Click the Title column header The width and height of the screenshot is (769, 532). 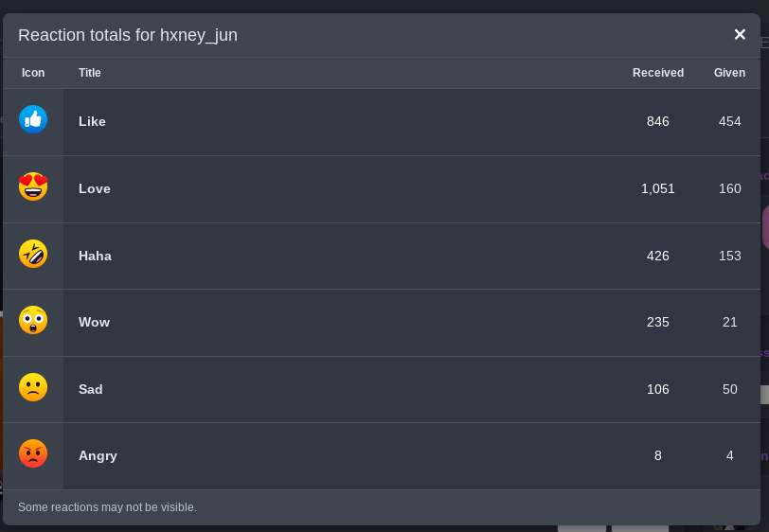pyautogui.click(x=90, y=73)
